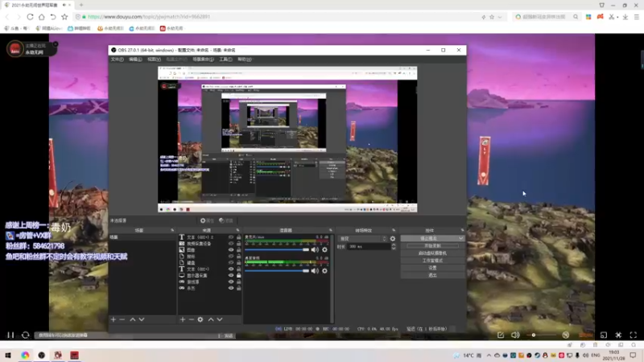This screenshot has height=362, width=644.
Task: Refresh the live stream player
Action: [26, 335]
